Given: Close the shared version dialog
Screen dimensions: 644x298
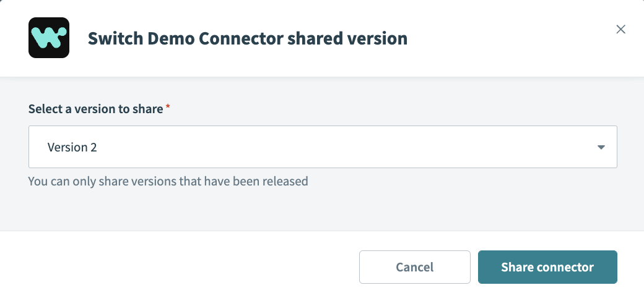Looking at the screenshot, I should pos(620,29).
